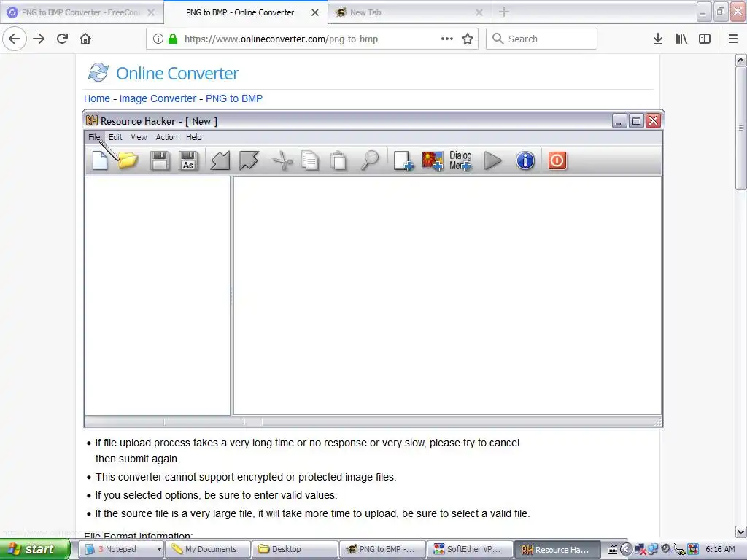Go forward in browser history
The width and height of the screenshot is (747, 560).
(39, 39)
